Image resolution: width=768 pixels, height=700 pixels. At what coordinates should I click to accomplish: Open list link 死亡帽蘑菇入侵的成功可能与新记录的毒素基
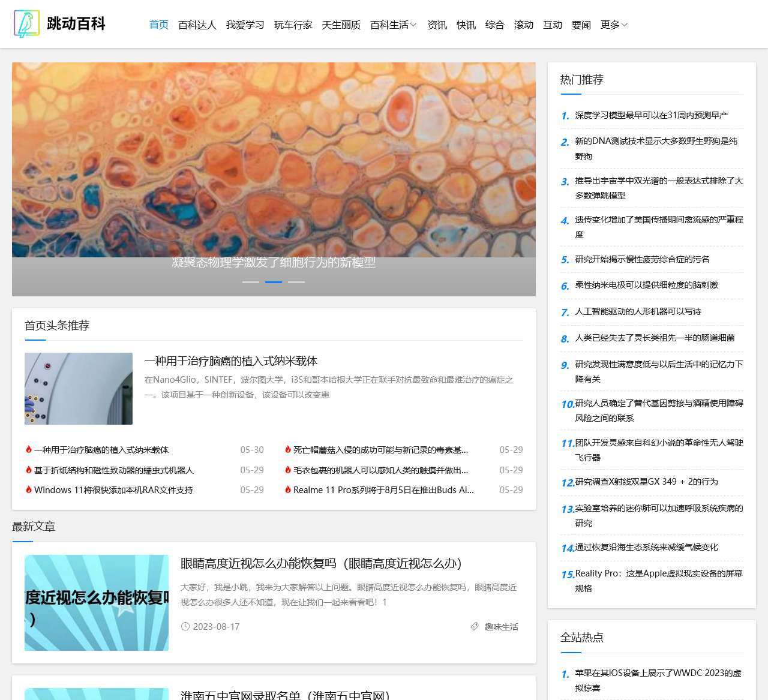point(381,449)
